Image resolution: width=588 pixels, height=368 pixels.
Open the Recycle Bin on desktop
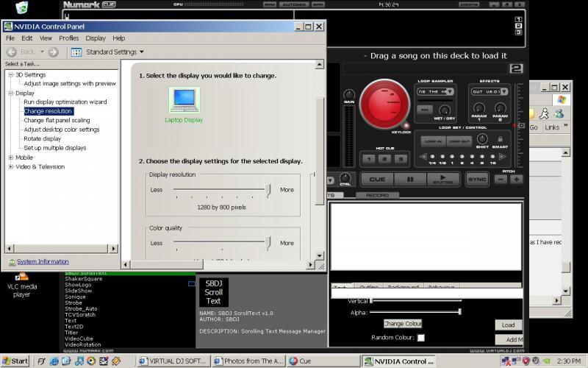coord(22,7)
